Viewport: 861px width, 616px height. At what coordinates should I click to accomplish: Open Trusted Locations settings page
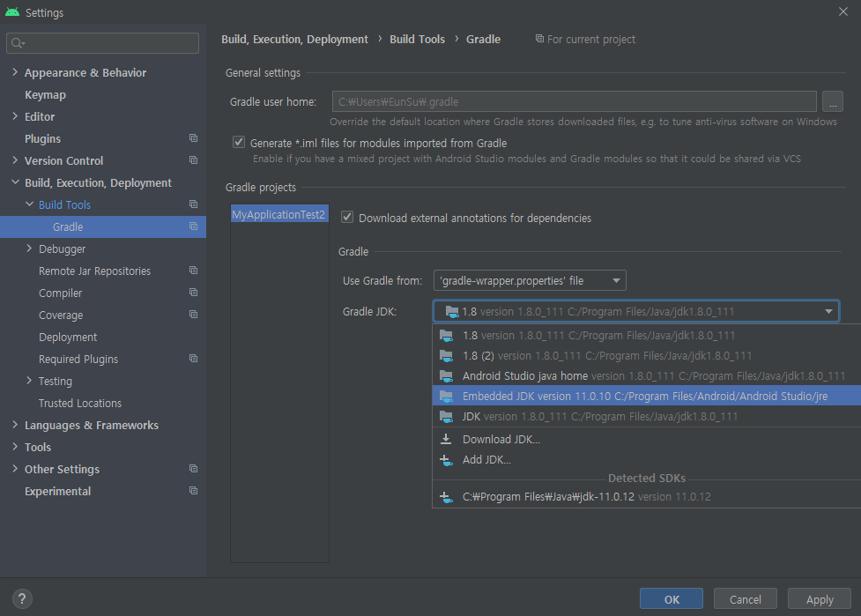79,403
